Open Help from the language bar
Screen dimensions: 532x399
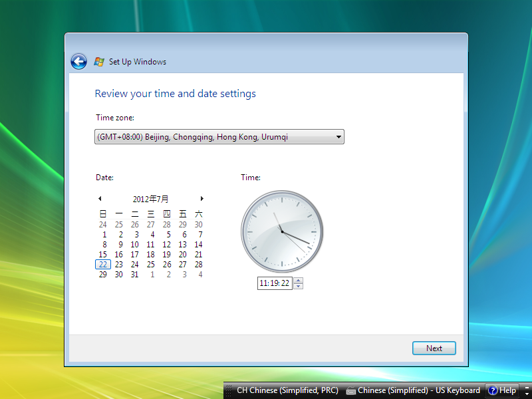(502, 390)
